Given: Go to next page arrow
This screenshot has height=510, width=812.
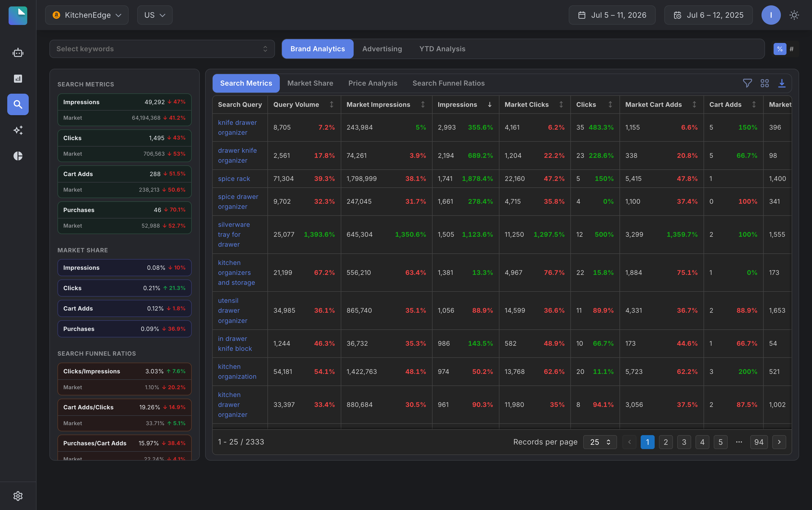Looking at the screenshot, I should [779, 442].
